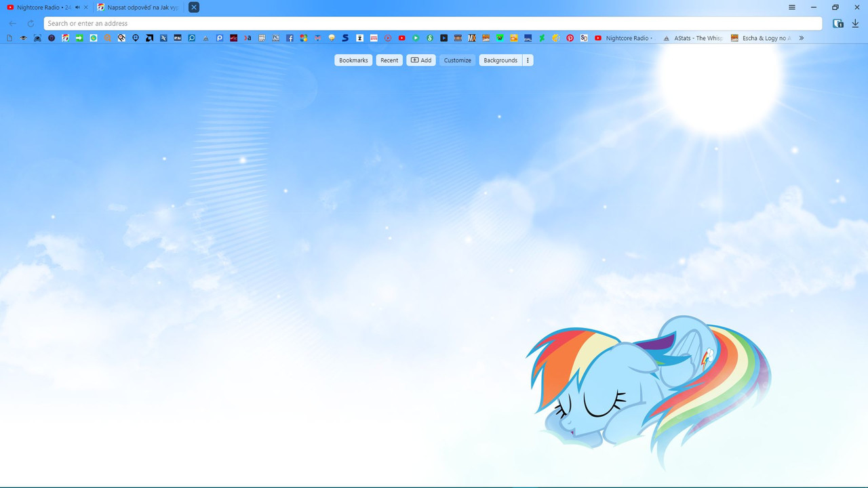Open the map pin location bookmark
The image size is (868, 488).
[136, 38]
